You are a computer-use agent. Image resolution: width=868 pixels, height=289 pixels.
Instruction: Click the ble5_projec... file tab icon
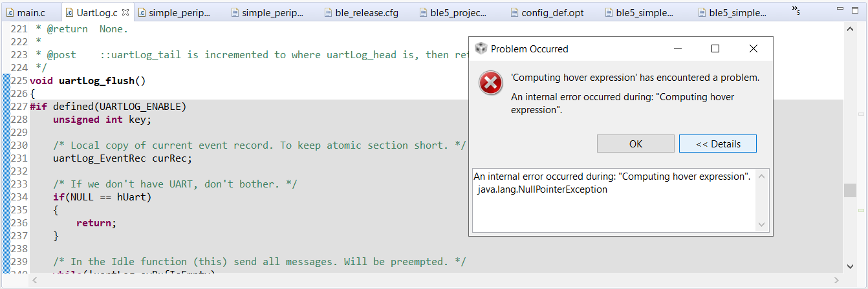click(423, 12)
